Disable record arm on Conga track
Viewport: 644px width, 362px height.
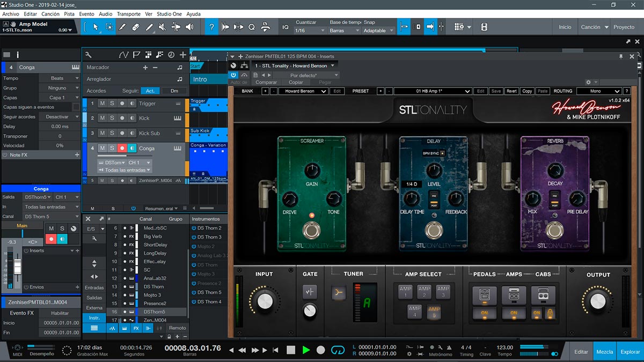(122, 148)
